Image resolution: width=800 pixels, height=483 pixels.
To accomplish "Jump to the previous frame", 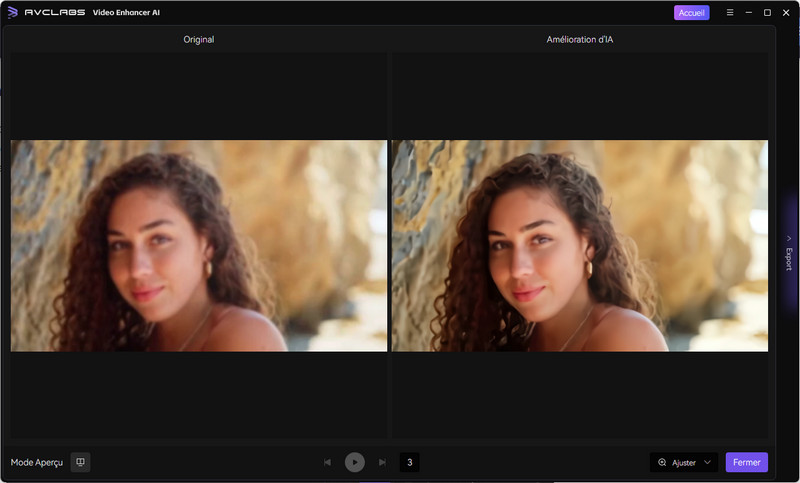I will point(328,462).
